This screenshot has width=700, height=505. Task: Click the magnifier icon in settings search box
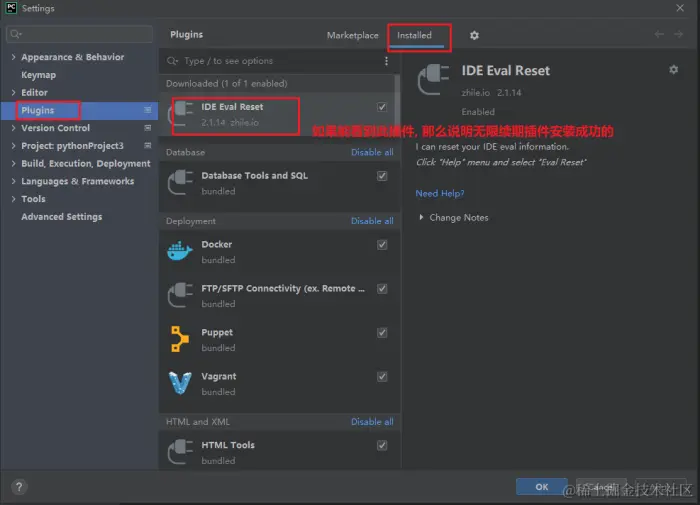pyautogui.click(x=15, y=34)
